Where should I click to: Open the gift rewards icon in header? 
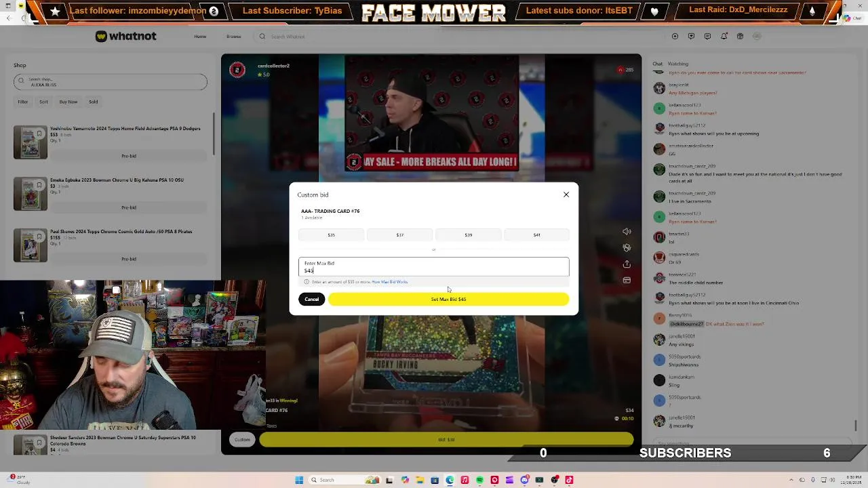pyautogui.click(x=740, y=37)
